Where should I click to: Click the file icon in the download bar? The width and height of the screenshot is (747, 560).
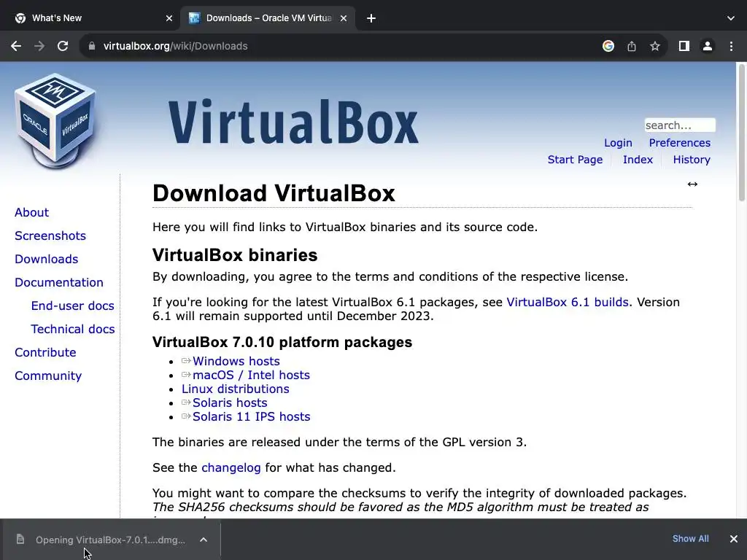pos(20,539)
